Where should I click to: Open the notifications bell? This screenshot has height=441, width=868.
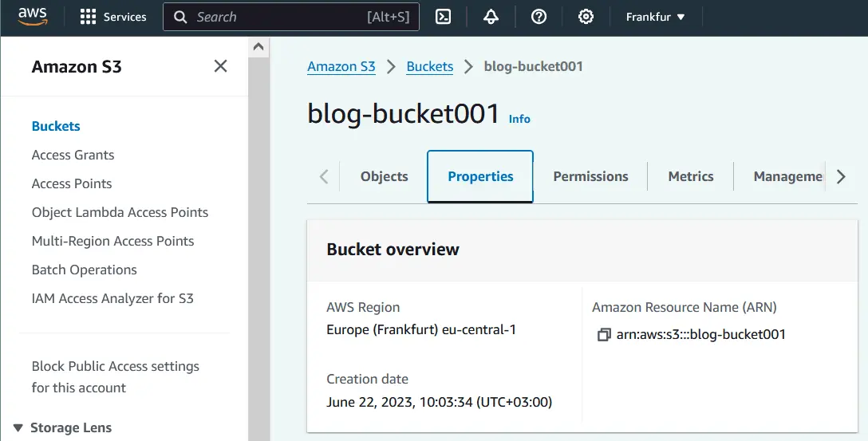point(491,17)
